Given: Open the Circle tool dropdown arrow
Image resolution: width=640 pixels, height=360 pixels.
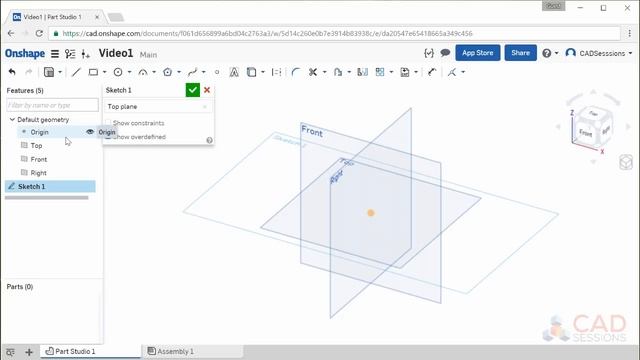Looking at the screenshot, I should pyautogui.click(x=129, y=72).
